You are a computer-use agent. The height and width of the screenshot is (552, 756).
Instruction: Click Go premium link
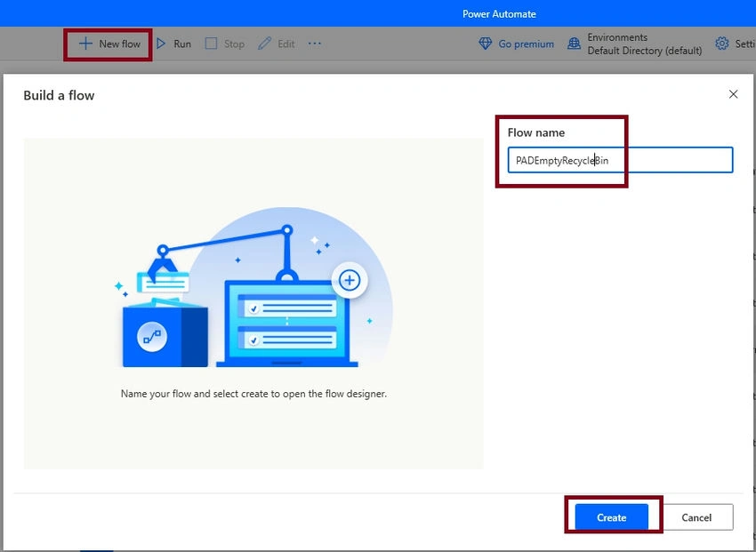click(517, 44)
